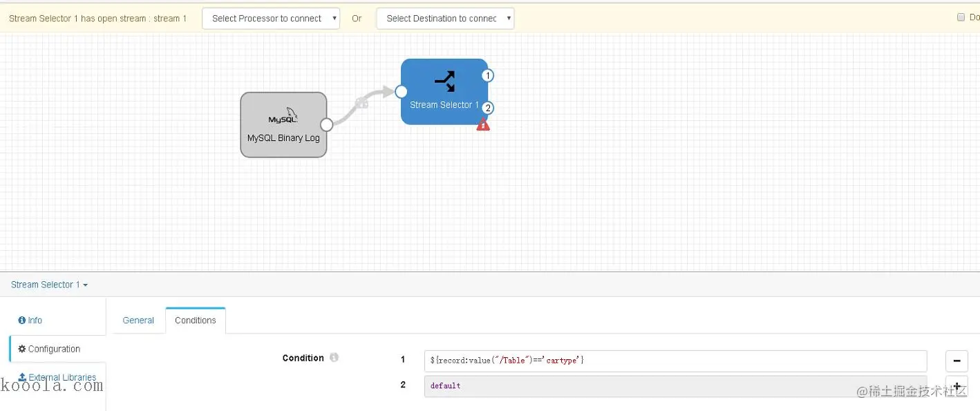Viewport: 980px width, 411px height.
Task: Select the Stream Selector 1 processor node
Action: click(444, 92)
